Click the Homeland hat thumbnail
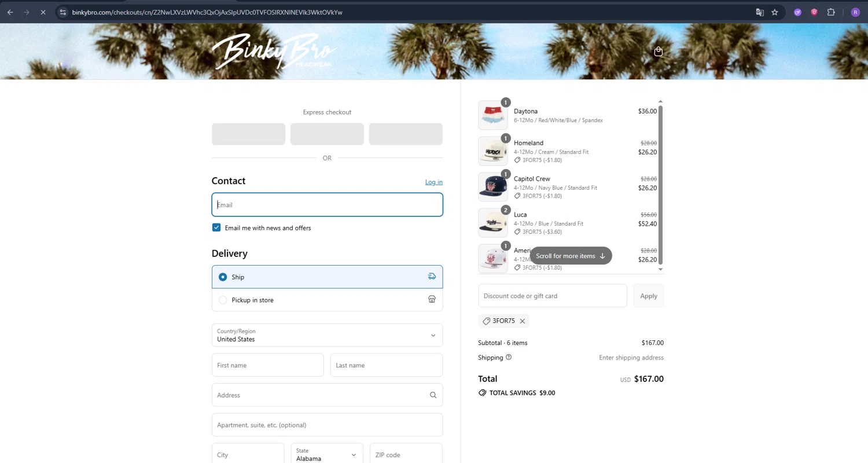Viewport: 868px width, 463px height. pos(492,151)
